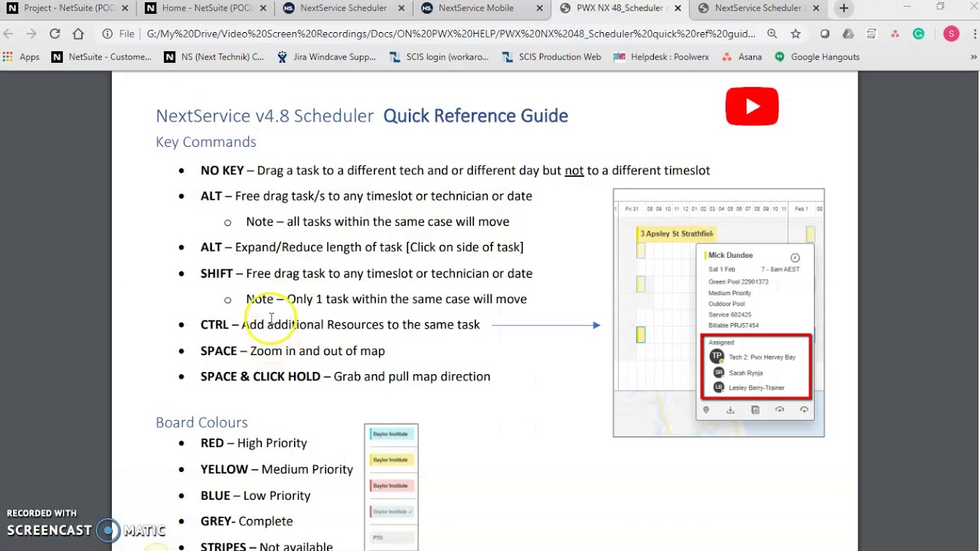Click the ALT Free drag task/s line

click(366, 196)
